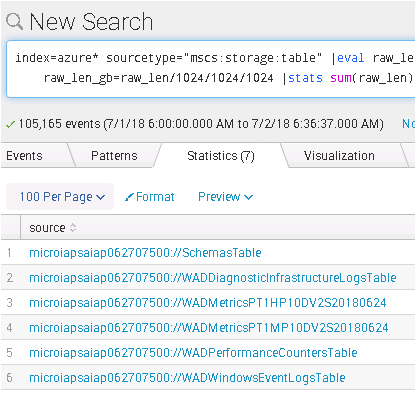This screenshot has width=416, height=394.
Task: Click row number 3 cell
Action: click(x=9, y=303)
